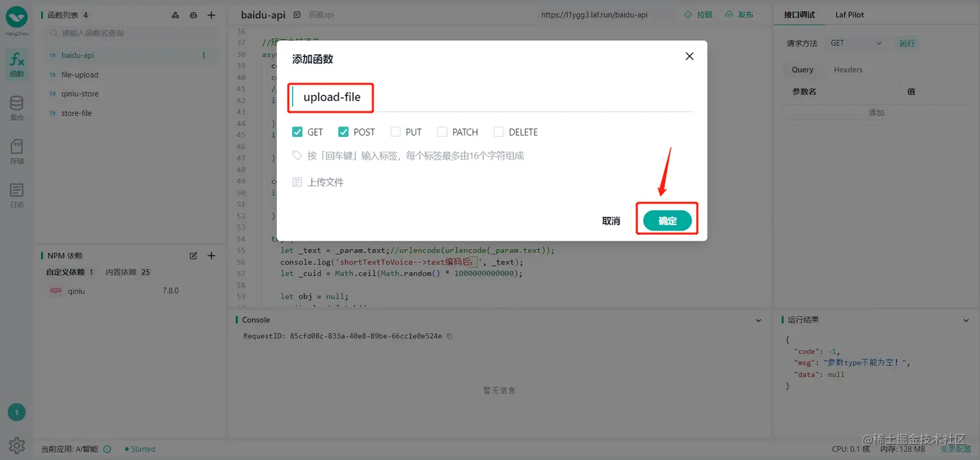Image resolution: width=980 pixels, height=460 pixels.
Task: Click the edit icon in the NPM 依赖 header
Action: click(193, 256)
